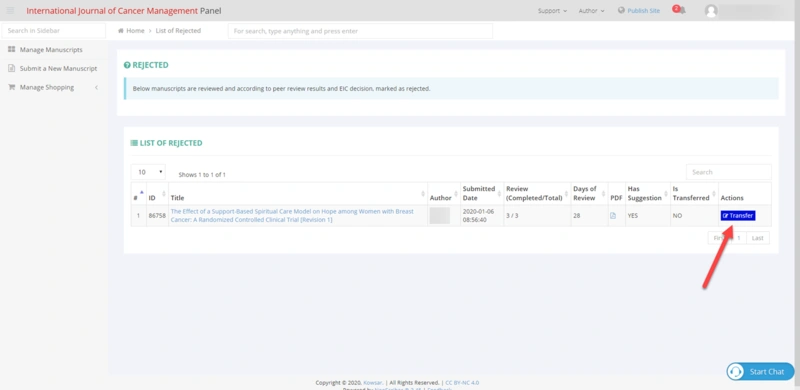Open the Kowsar link in footer
The width and height of the screenshot is (800, 390).
[372, 383]
